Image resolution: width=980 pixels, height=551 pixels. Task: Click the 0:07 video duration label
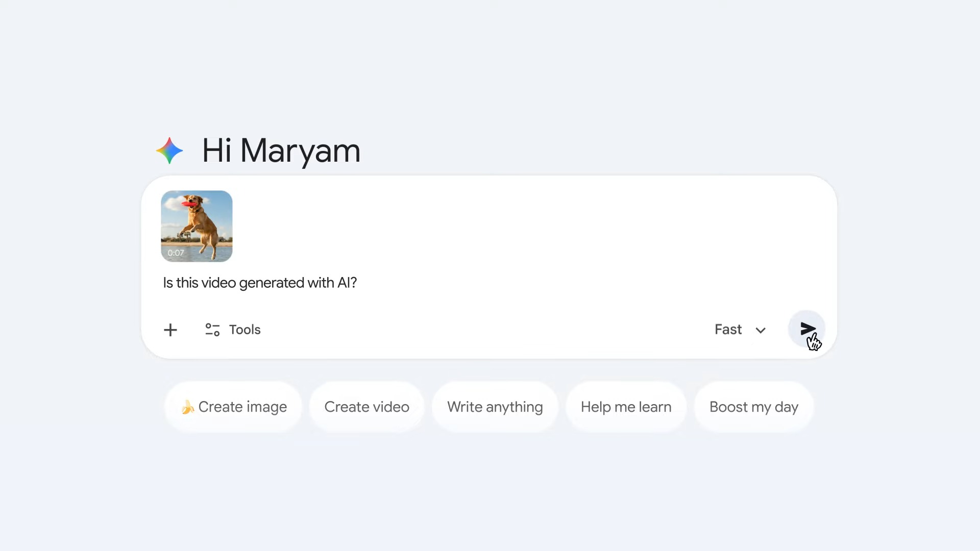pyautogui.click(x=175, y=253)
